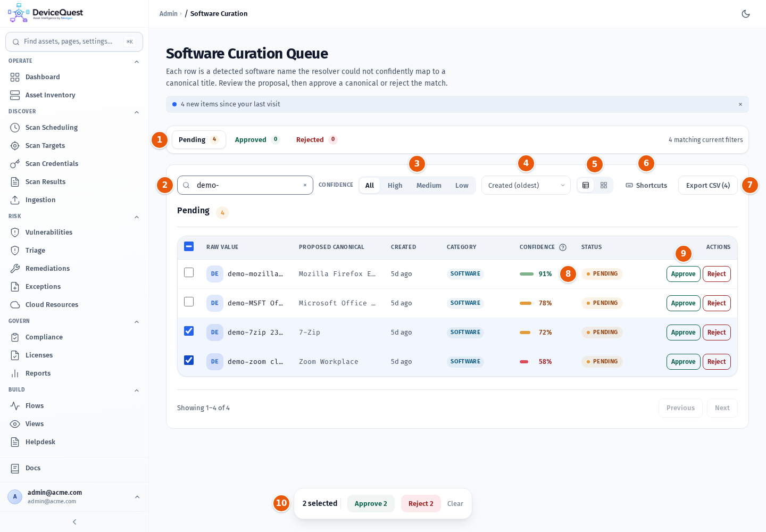The height and width of the screenshot is (532, 766).
Task: Filter by Medium confidence
Action: 429,185
